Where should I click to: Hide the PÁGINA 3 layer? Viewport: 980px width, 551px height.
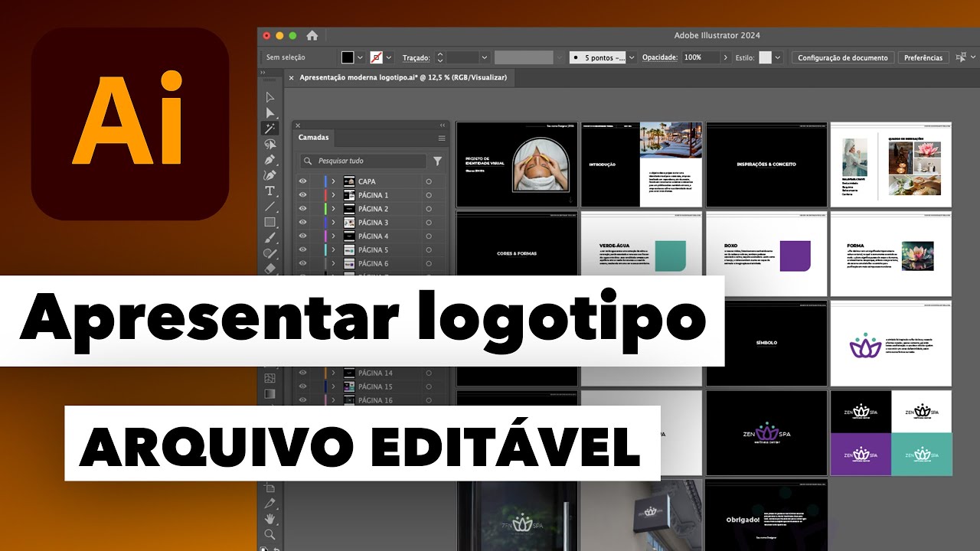click(303, 222)
